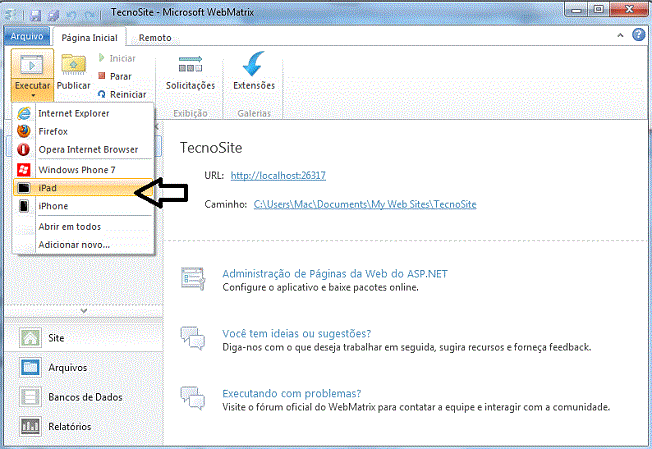This screenshot has width=652, height=449.
Task: Click the Exibição group label
Action: [190, 113]
